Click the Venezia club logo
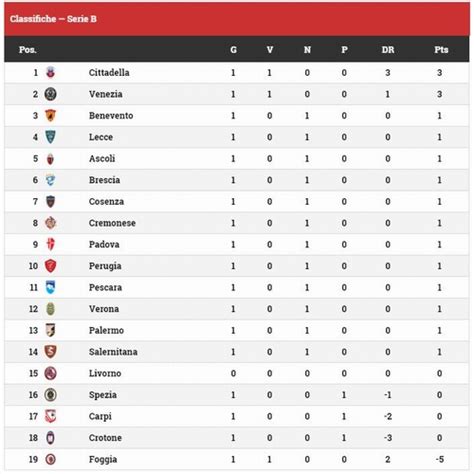This screenshot has height=474, width=474. [x=50, y=94]
